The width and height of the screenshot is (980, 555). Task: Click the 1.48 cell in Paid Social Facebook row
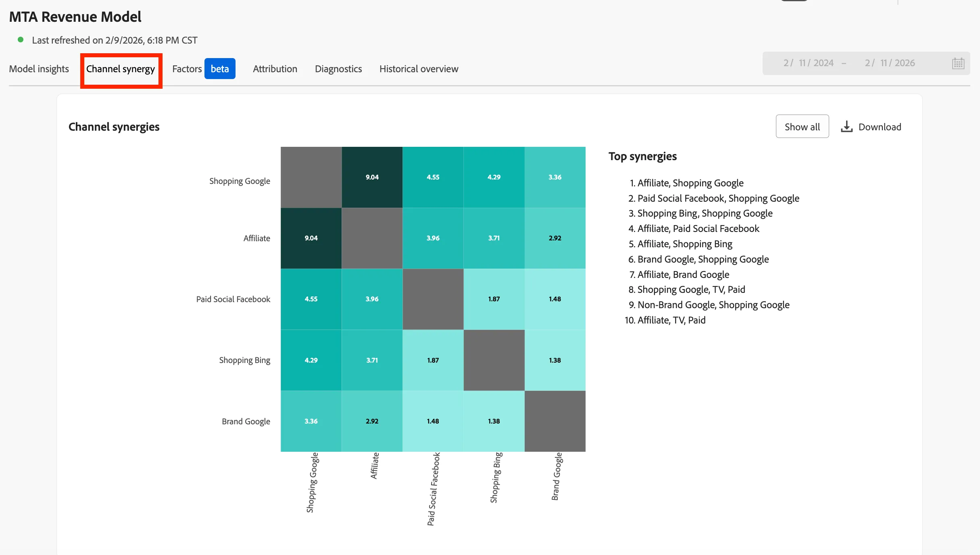click(555, 299)
